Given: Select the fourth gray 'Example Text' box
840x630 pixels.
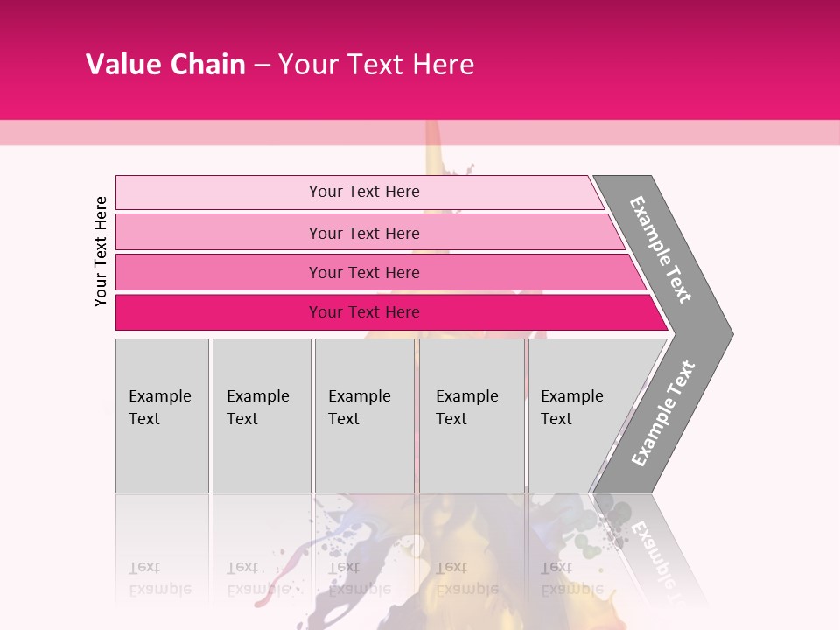Looking at the screenshot, I should [x=471, y=416].
